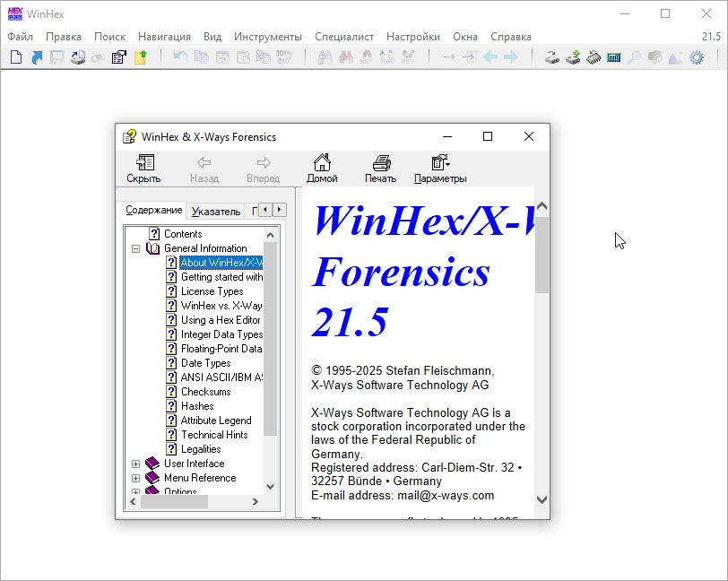Open the Date Types topic

click(x=205, y=364)
